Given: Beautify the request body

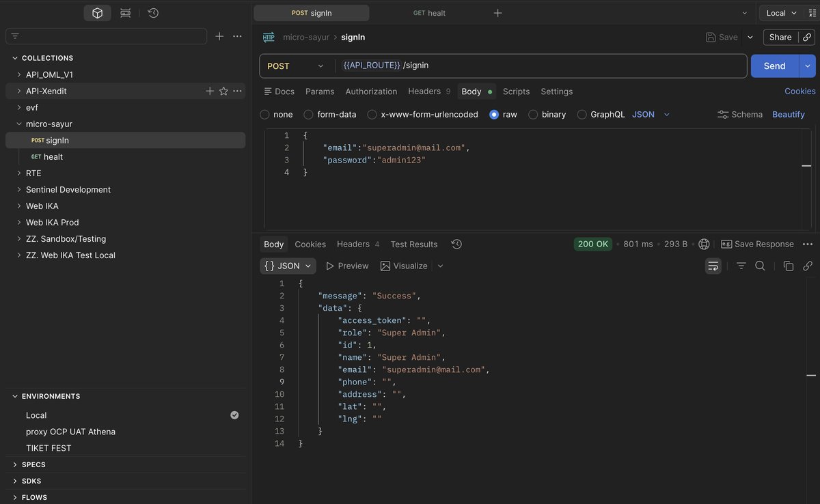Looking at the screenshot, I should pyautogui.click(x=789, y=115).
